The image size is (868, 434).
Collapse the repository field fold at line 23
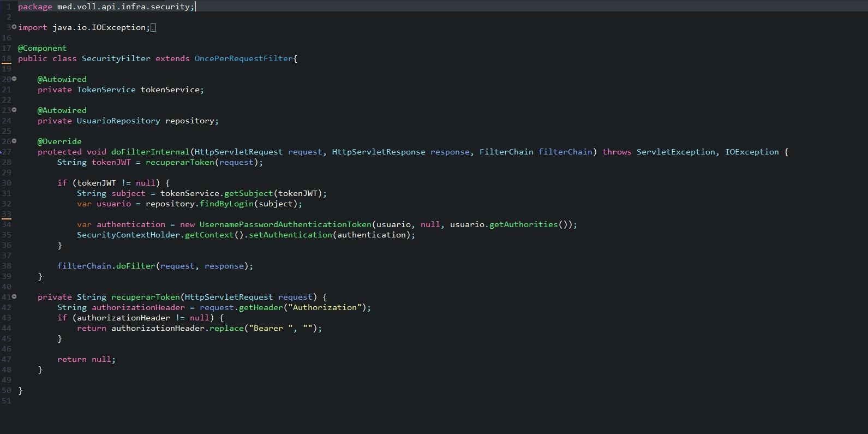click(14, 110)
